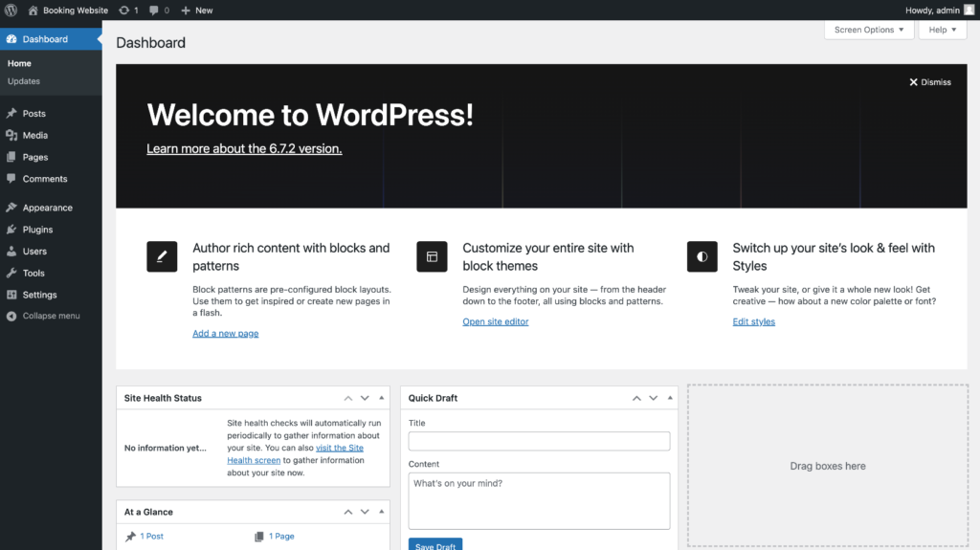Click the Site Health Status heading

(x=163, y=398)
